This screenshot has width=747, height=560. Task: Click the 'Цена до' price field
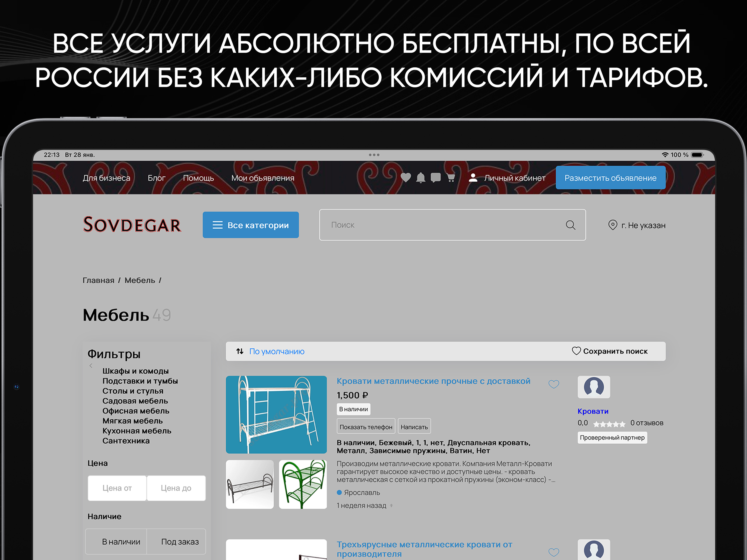176,488
